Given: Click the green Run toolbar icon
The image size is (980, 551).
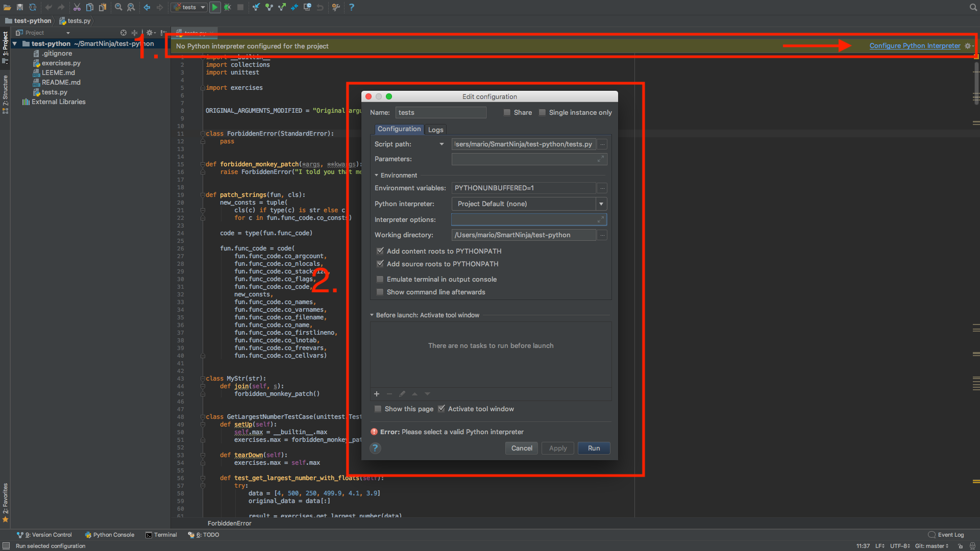Looking at the screenshot, I should coord(215,7).
